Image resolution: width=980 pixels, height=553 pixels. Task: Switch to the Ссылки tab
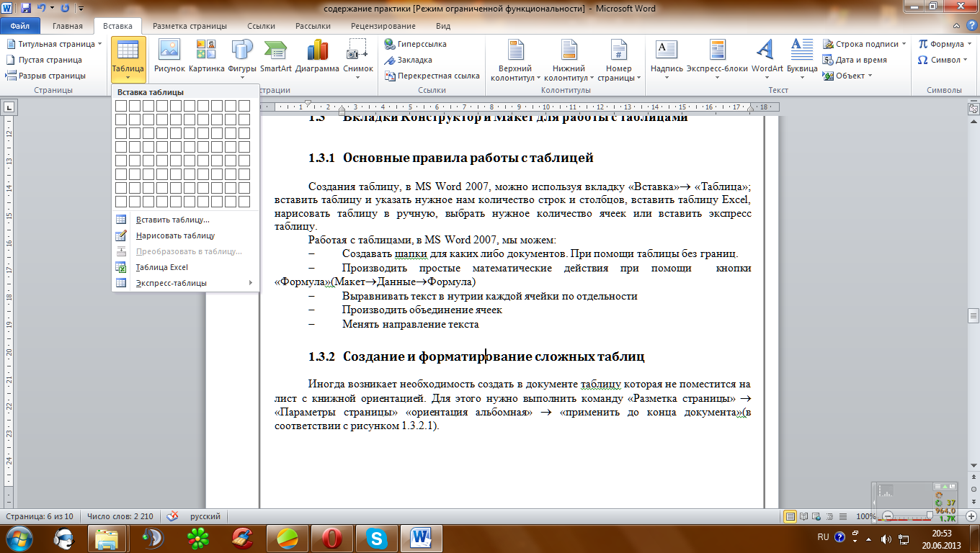(261, 26)
